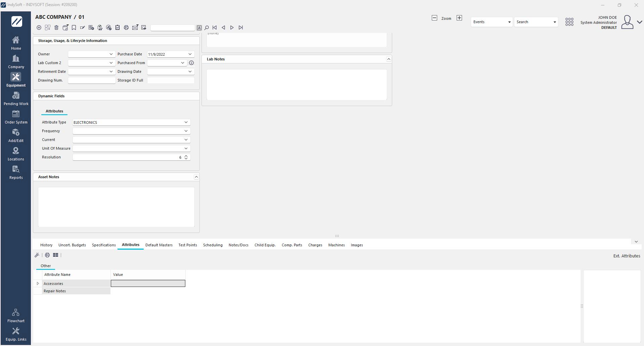The height and width of the screenshot is (346, 644).
Task: Collapse the Lab Notes panel
Action: [388, 59]
